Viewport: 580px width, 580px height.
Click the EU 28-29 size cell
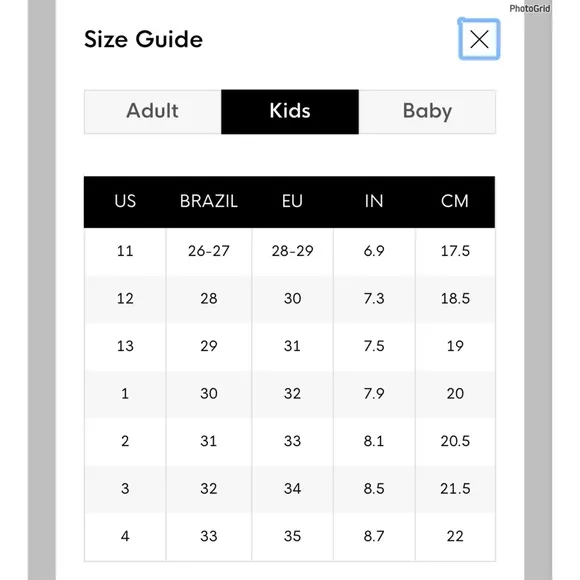point(292,251)
